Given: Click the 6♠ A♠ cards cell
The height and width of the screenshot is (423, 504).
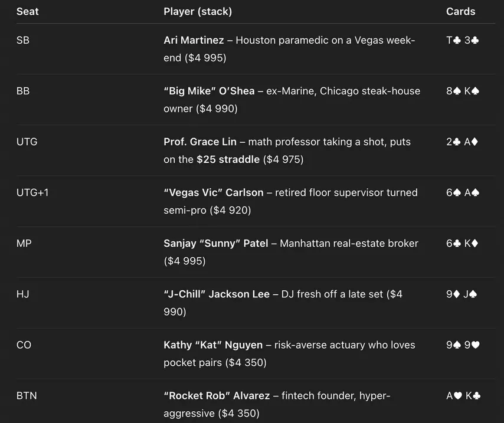Looking at the screenshot, I should click(x=463, y=192).
